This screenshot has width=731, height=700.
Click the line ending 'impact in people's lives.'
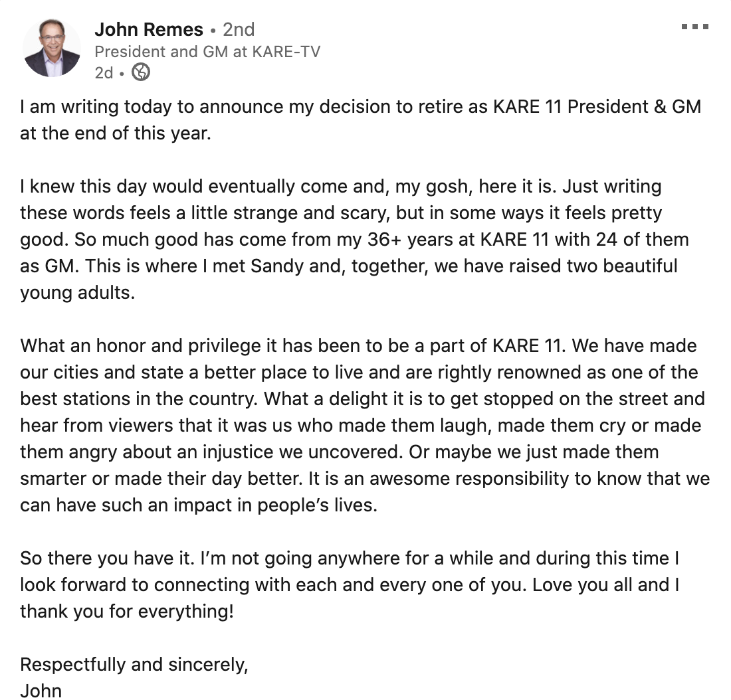(x=199, y=505)
